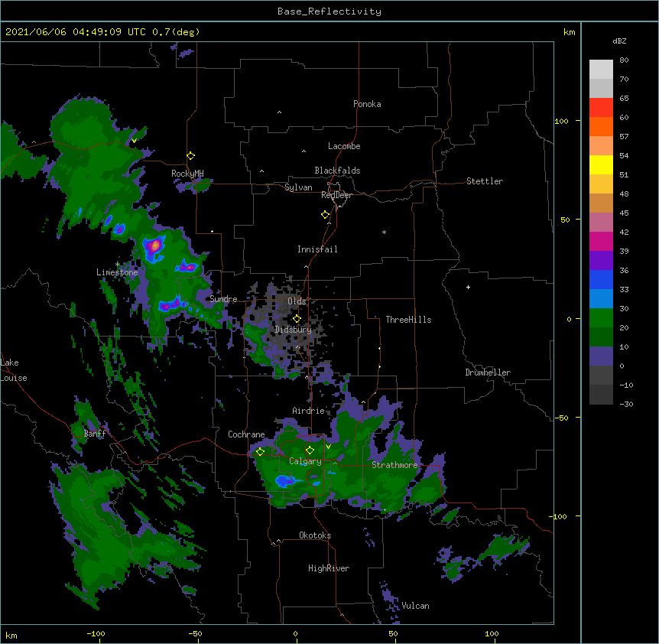
Task: Select the magenta 42-39 dBZ legend swatch
Action: tap(601, 242)
